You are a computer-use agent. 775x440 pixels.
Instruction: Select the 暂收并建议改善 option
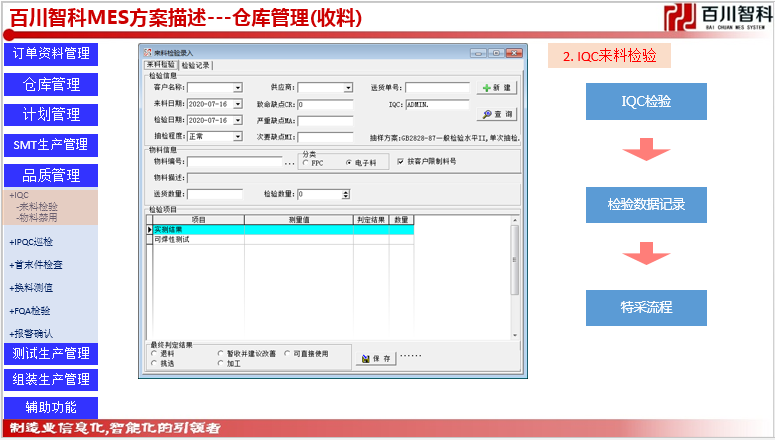[220, 353]
